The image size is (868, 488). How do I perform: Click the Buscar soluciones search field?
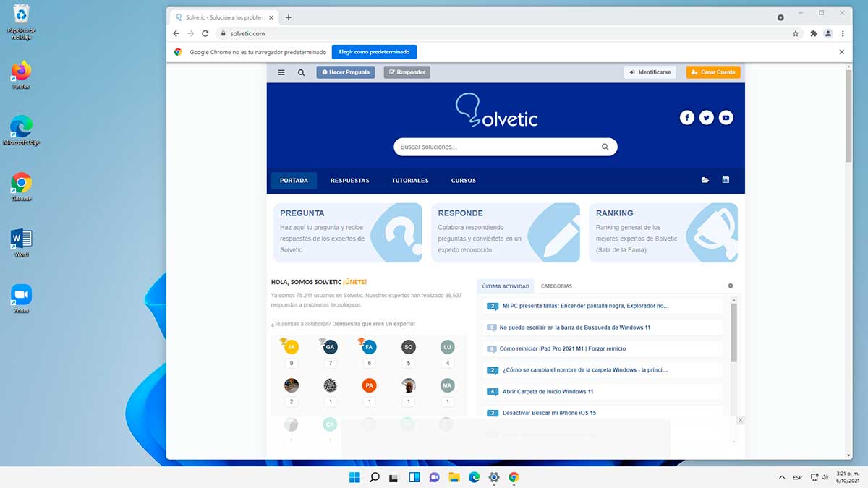[x=505, y=147]
